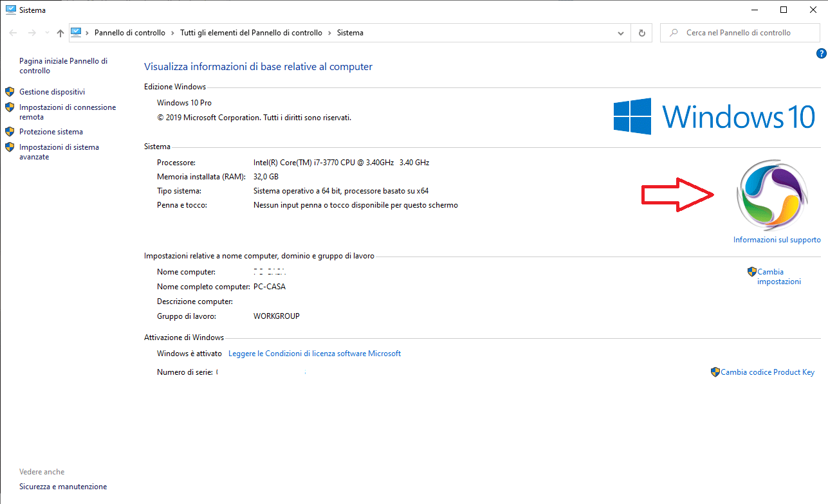Open 'Informazioni sul supporto' link
The image size is (828, 504).
coord(777,240)
